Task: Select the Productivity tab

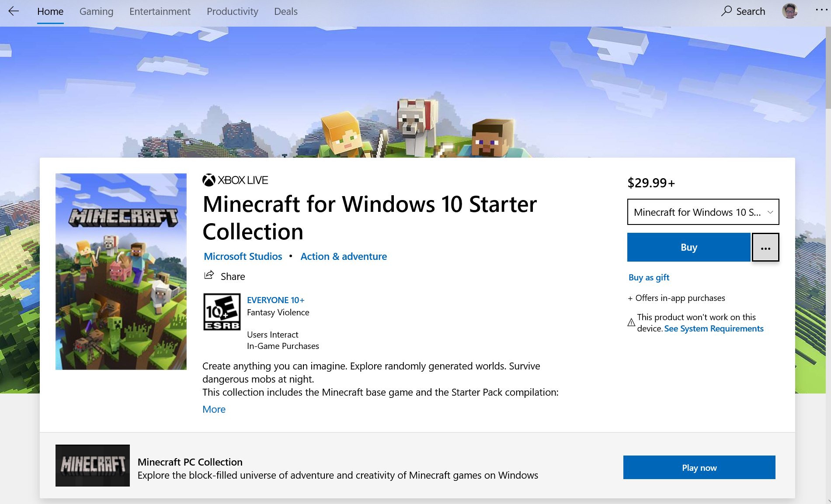Action: [x=233, y=11]
